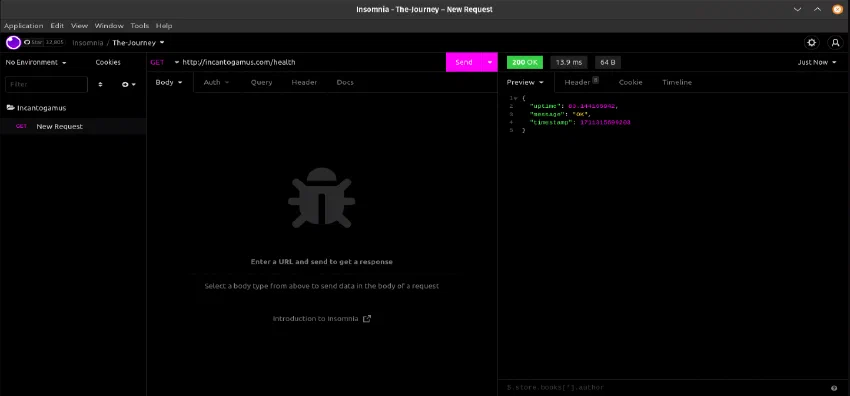
Task: Expand The-Journey project dropdown
Action: pos(138,42)
